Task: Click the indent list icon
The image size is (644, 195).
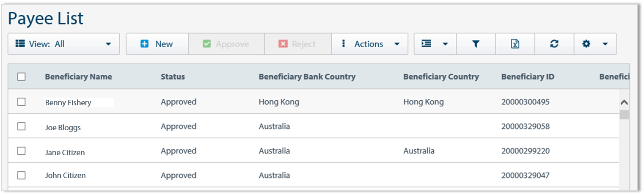Action: (x=427, y=44)
